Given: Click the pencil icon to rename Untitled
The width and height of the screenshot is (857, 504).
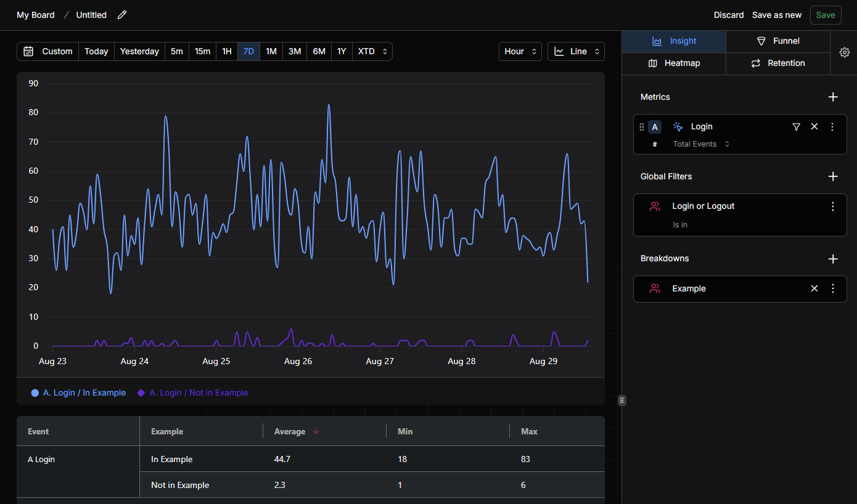Looking at the screenshot, I should point(122,15).
